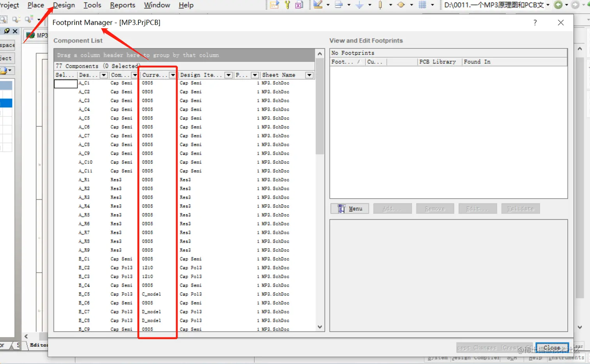Click the yellow wrench tool icon in the toolbar

pyautogui.click(x=287, y=5)
